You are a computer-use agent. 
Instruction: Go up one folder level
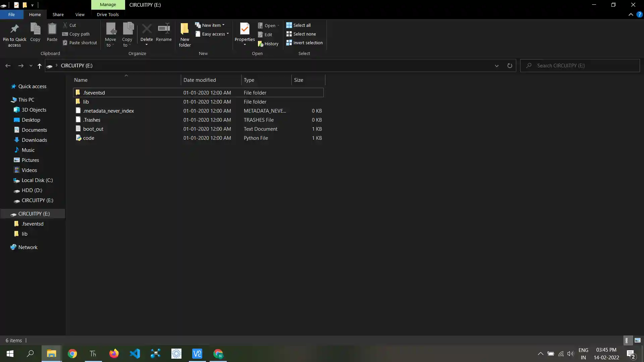tap(40, 66)
